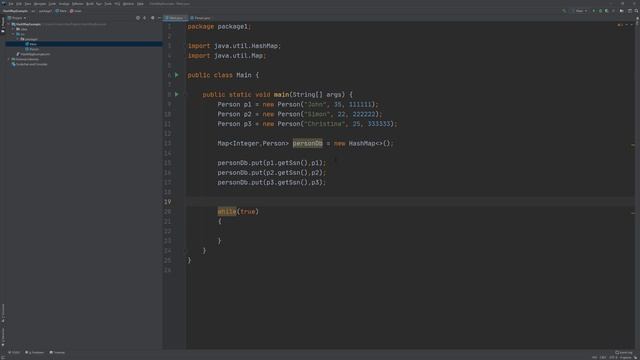Image resolution: width=640 pixels, height=360 pixels.
Task: Click the Debug bug icon in toolbar
Action: point(600,11)
